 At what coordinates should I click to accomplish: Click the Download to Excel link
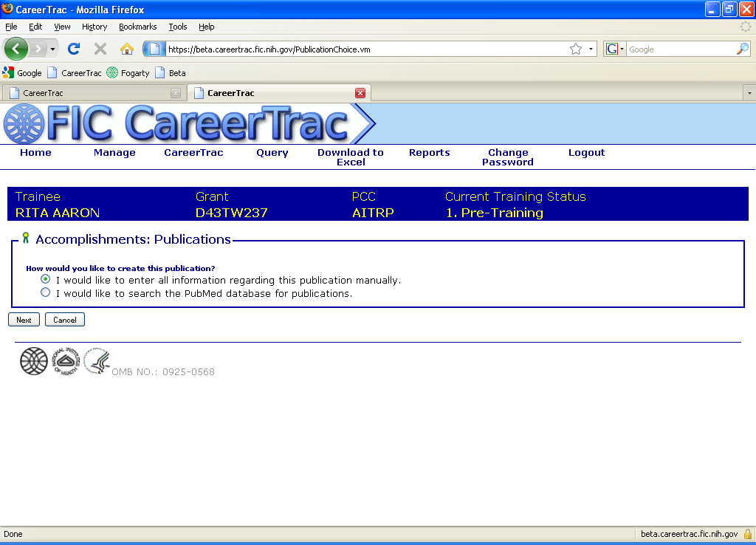pos(351,157)
